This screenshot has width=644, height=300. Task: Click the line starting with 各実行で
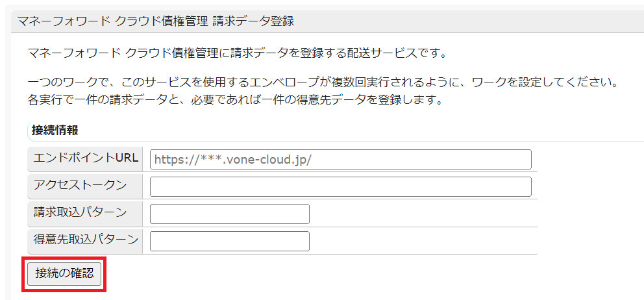coord(236,101)
